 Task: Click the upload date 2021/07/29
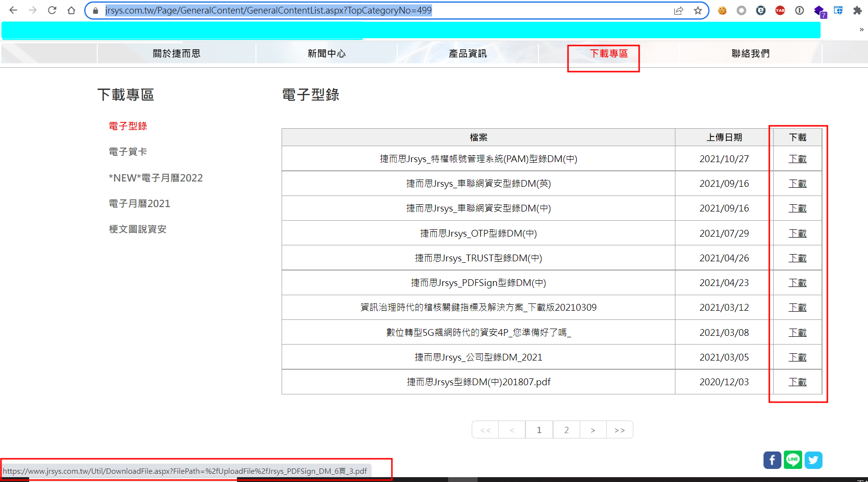[x=724, y=233]
